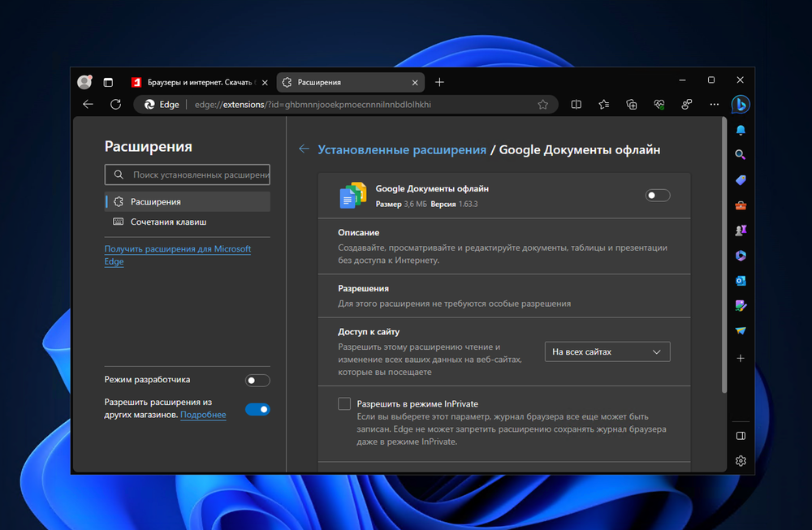The image size is (812, 530).
Task: Click the back arrow beside Установленные расширения
Action: point(304,149)
